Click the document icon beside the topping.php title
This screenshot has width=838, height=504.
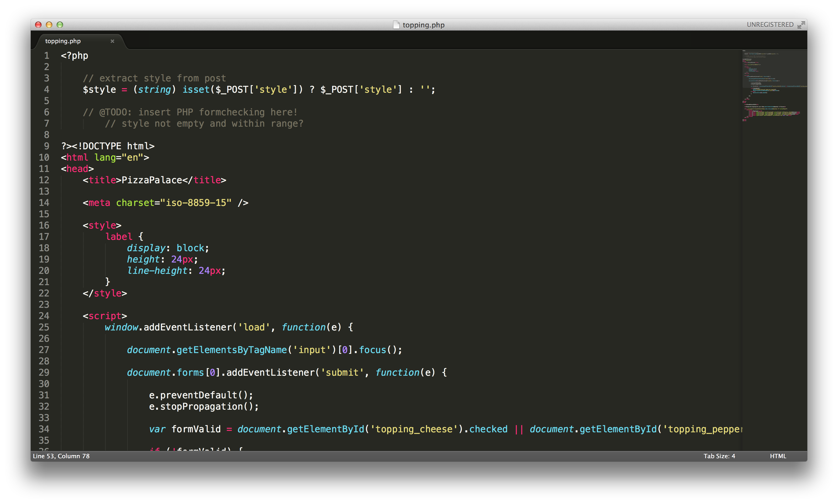396,25
